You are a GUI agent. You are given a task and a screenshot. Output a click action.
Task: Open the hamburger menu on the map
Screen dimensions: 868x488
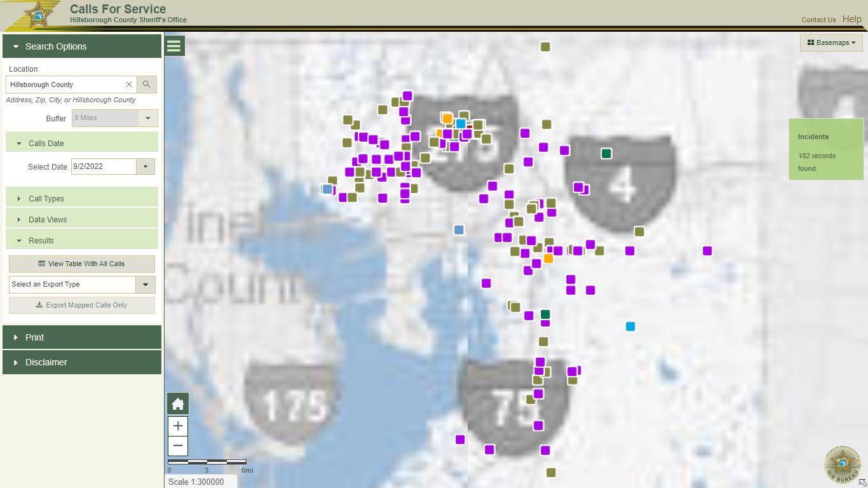(x=174, y=46)
